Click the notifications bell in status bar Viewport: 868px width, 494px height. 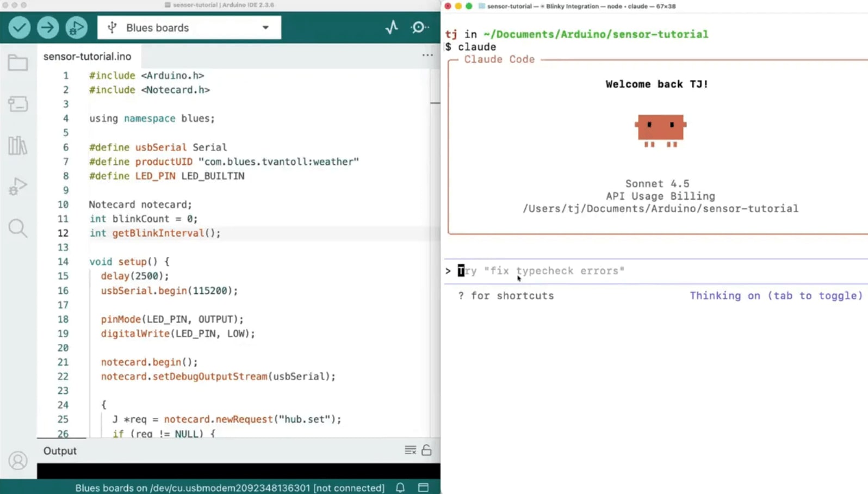coord(400,487)
